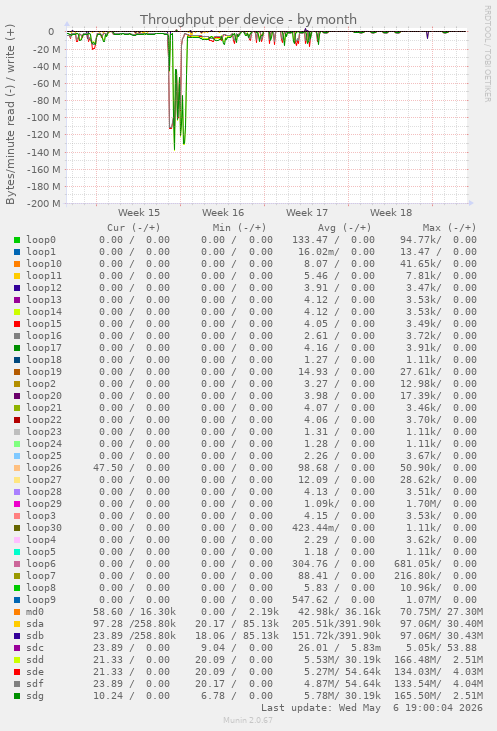Click the '134.03M/' max value for sde
Screen dimensions: 497x731
click(x=418, y=672)
